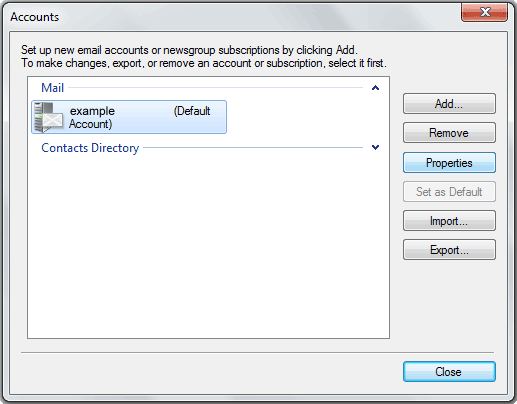The image size is (517, 404).
Task: Click the "(Default" label of the account
Action: pyautogui.click(x=192, y=111)
